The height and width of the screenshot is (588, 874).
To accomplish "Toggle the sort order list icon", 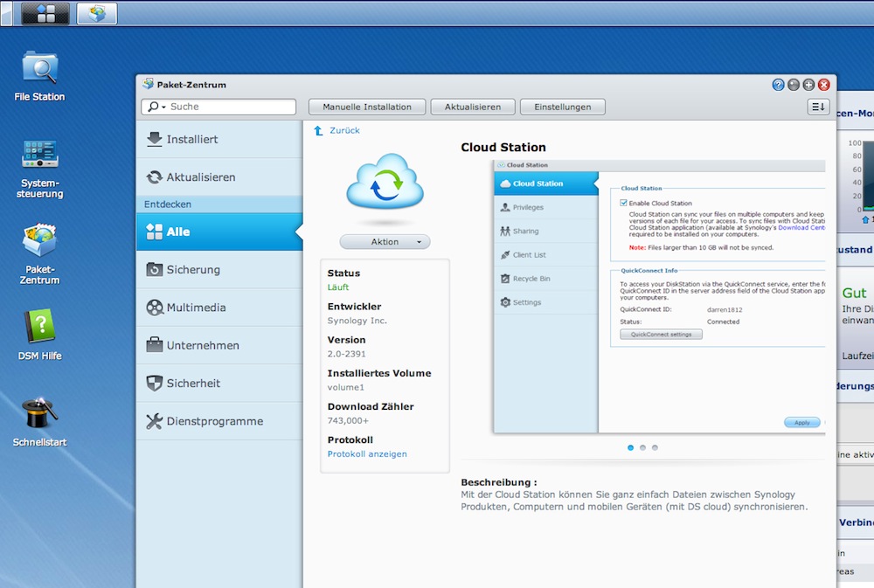I will click(x=818, y=107).
